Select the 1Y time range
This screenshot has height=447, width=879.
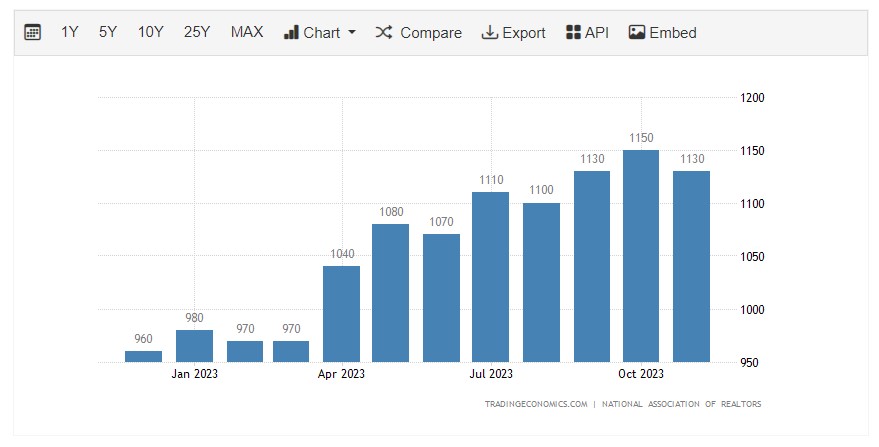point(70,32)
